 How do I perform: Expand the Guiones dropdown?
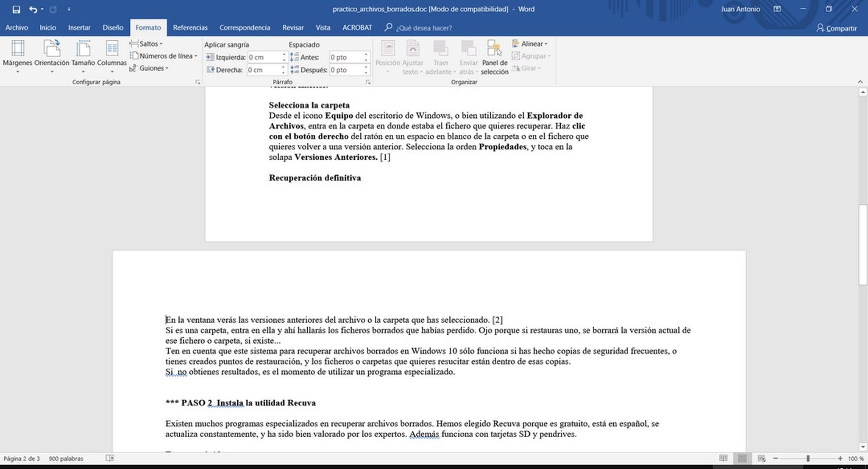[x=149, y=68]
